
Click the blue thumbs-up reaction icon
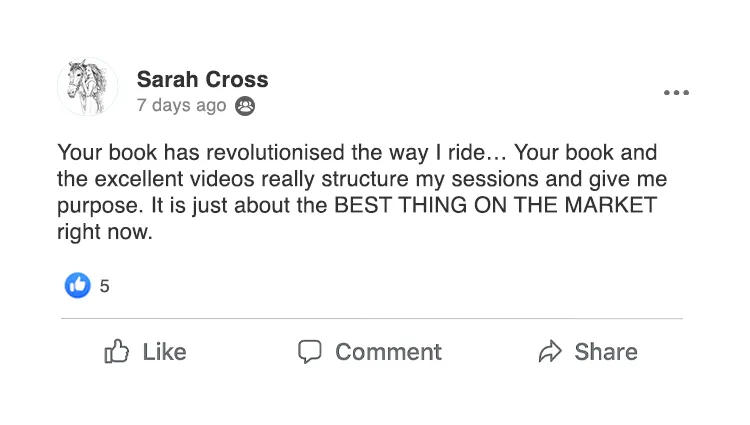point(77,285)
